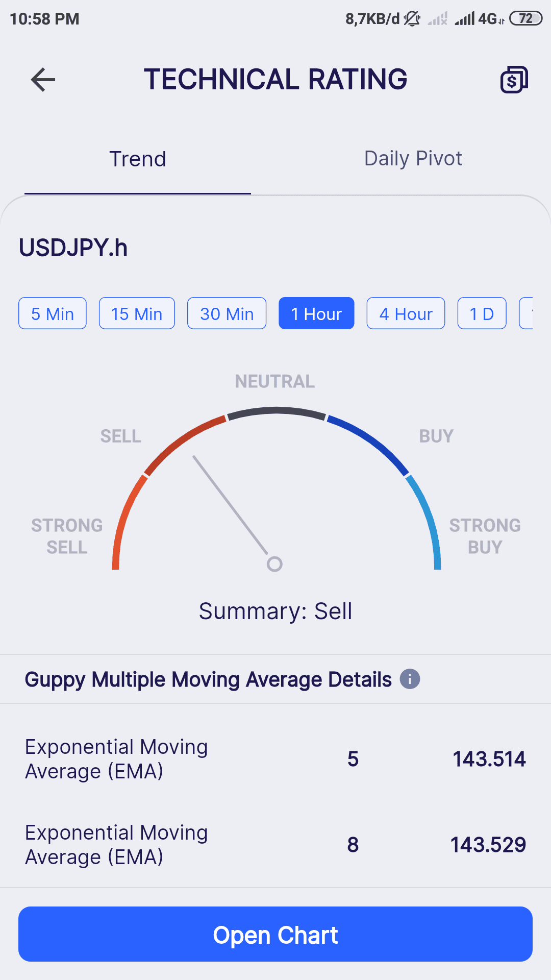Select the 5 Min timeframe

pos(53,313)
